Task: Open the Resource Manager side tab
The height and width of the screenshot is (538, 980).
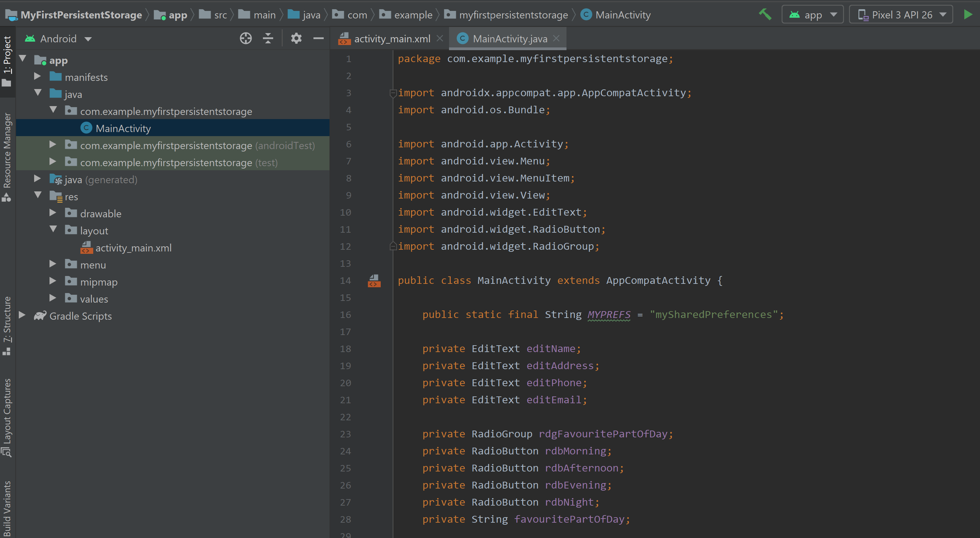Action: [7, 157]
